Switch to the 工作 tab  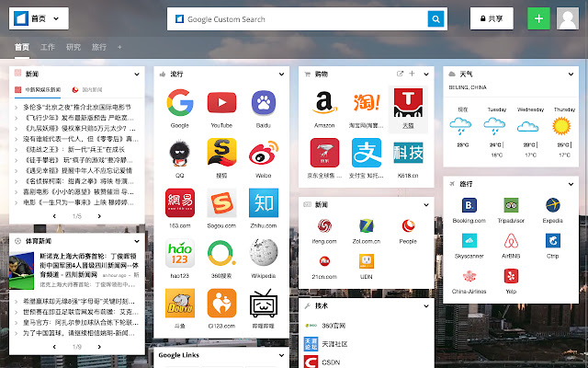point(48,47)
